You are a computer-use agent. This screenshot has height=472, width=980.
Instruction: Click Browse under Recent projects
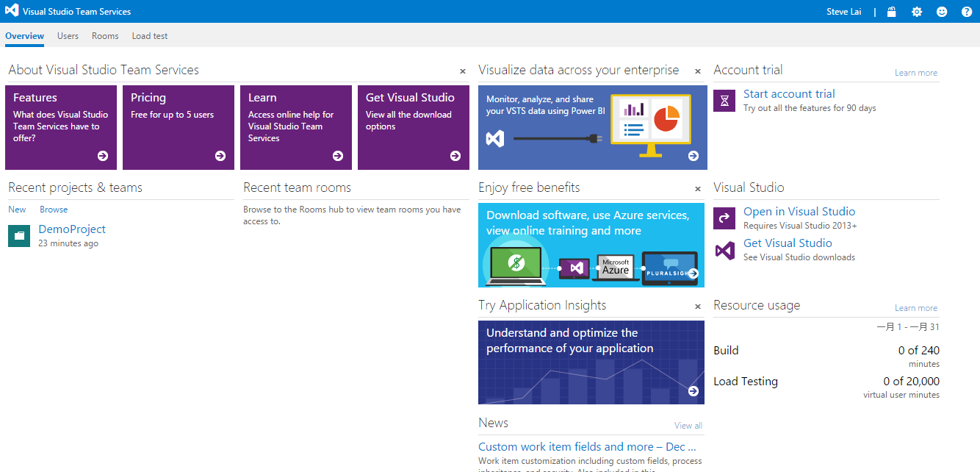coord(54,210)
